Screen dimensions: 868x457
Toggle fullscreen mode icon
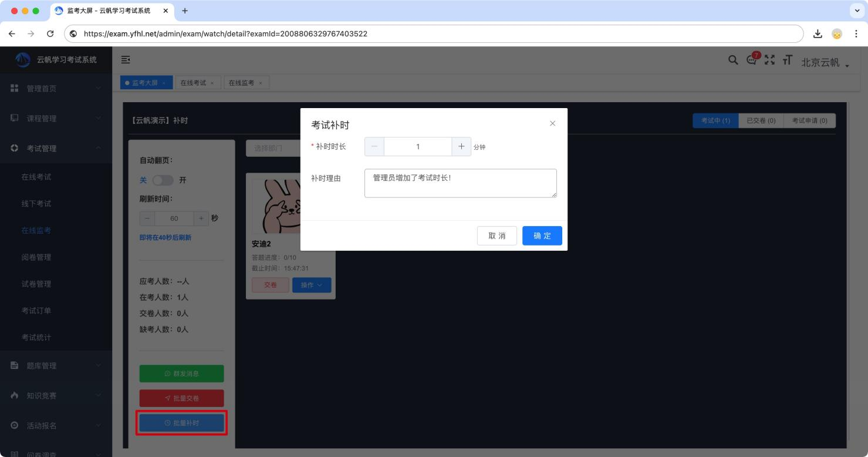coord(769,60)
